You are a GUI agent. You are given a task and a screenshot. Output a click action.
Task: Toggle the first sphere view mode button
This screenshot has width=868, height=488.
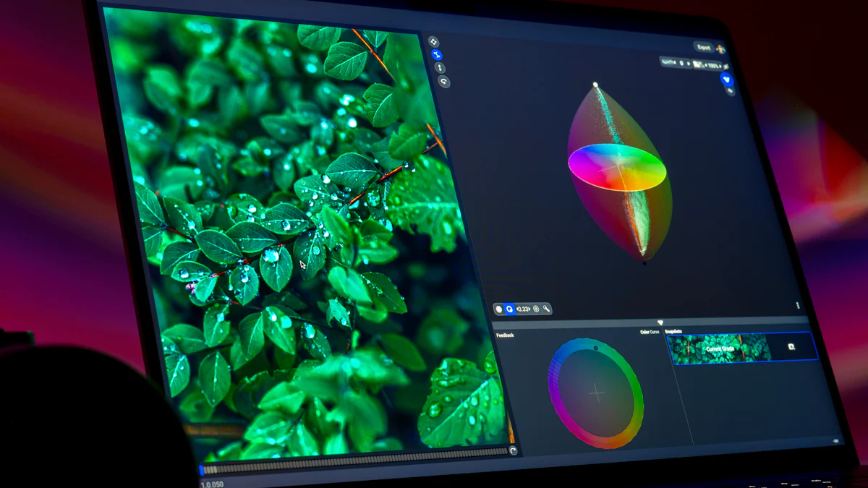point(499,309)
